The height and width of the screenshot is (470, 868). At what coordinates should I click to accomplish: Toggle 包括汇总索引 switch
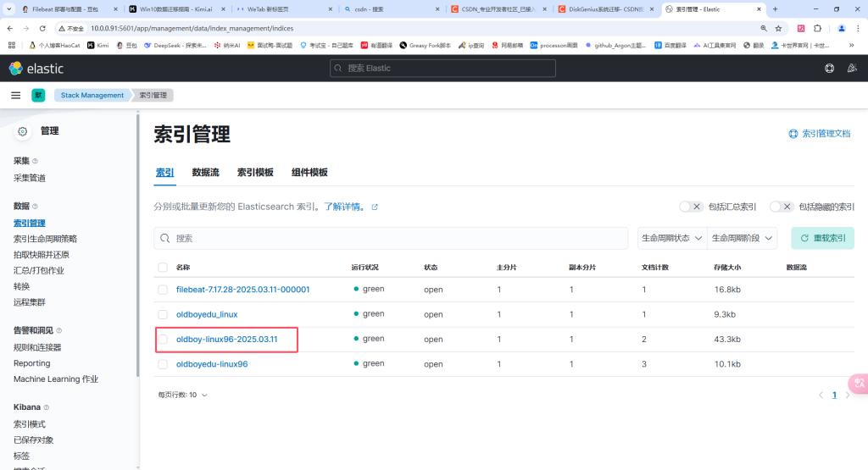[x=692, y=207]
